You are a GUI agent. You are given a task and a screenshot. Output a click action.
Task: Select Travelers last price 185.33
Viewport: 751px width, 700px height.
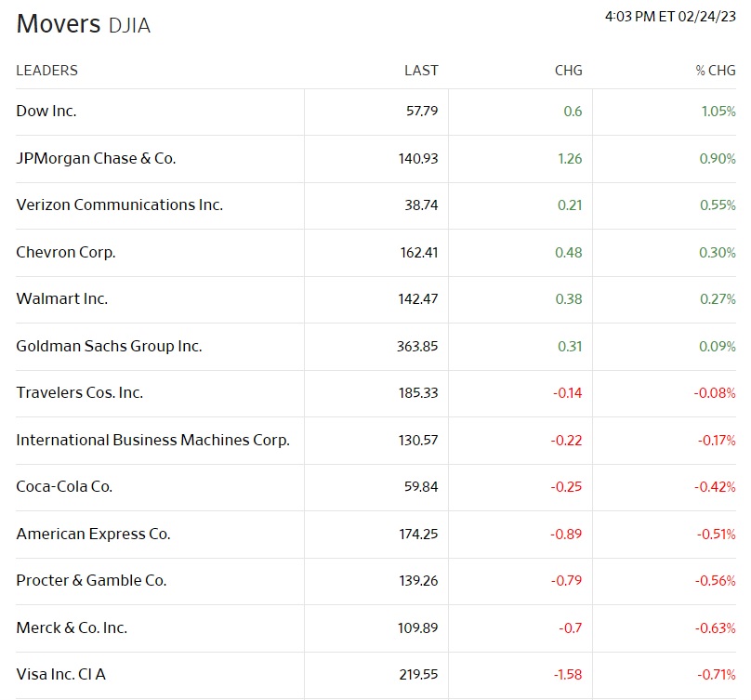click(x=418, y=393)
